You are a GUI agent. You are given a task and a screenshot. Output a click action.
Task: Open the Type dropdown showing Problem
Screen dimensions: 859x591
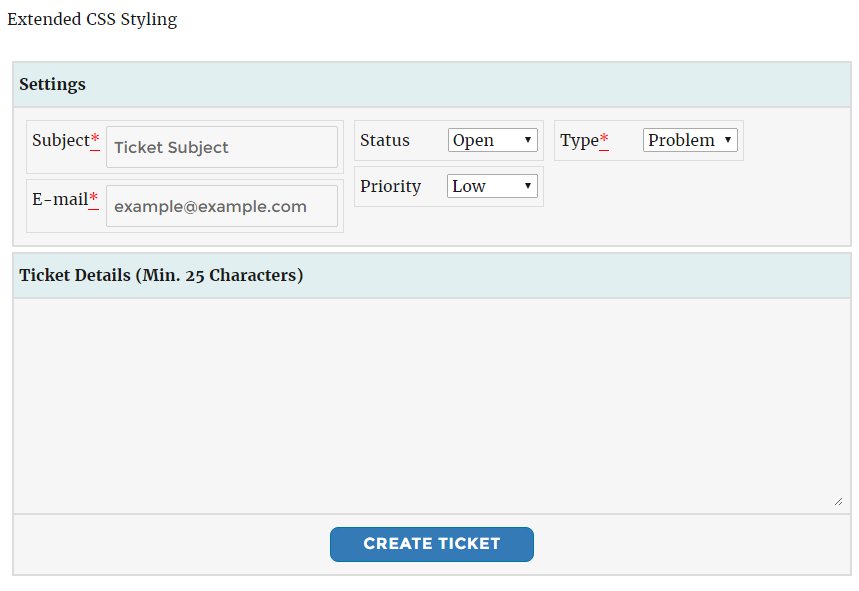(x=690, y=140)
